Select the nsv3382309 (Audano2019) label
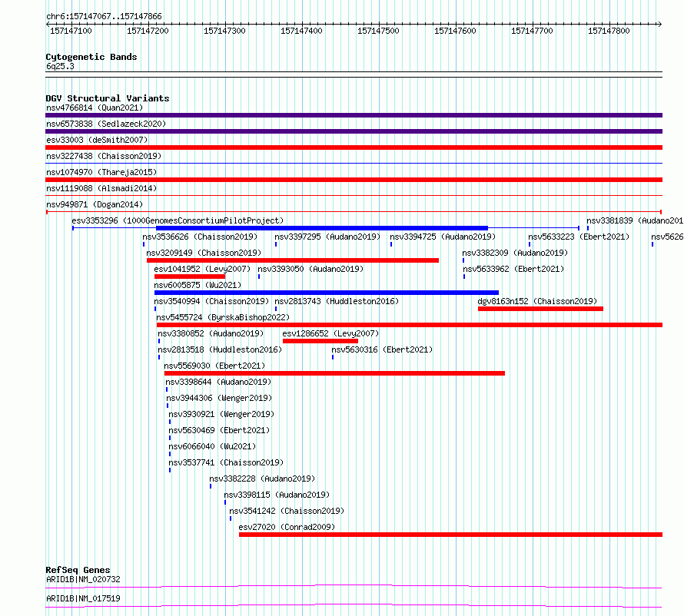 coord(515,253)
